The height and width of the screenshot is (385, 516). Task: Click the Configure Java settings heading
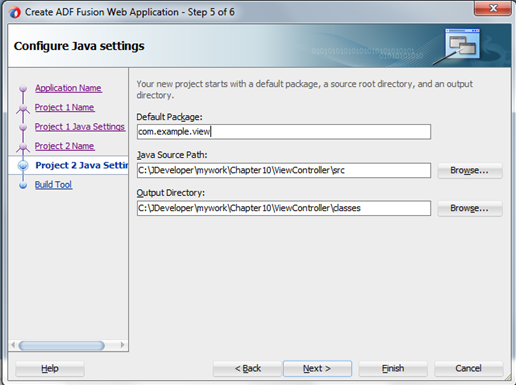coord(79,46)
